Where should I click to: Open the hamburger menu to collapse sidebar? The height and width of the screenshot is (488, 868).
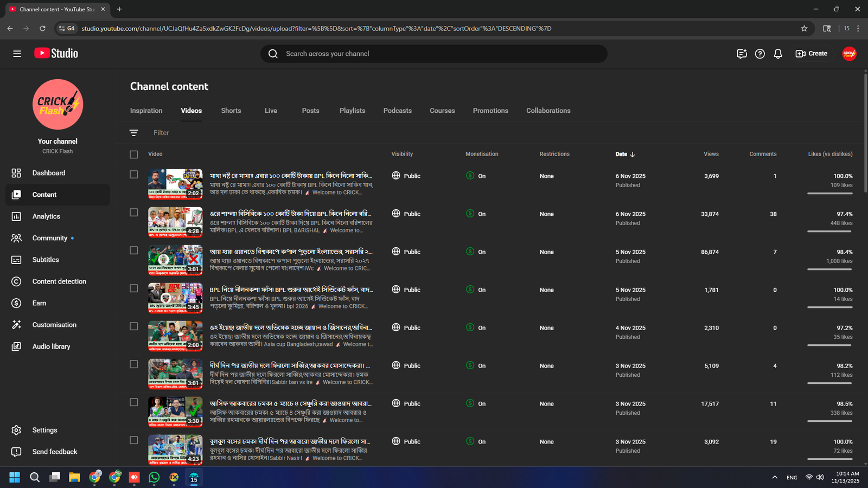[17, 54]
